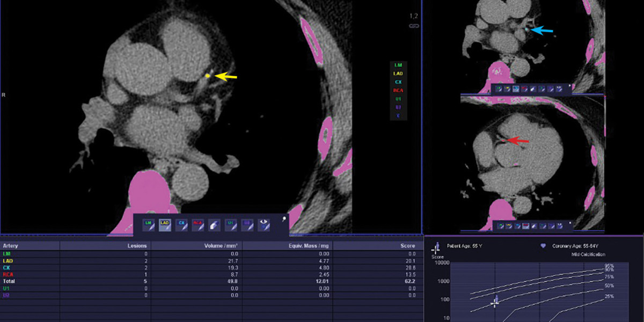644x322 pixels.
Task: Click the patient marker on the percentile chart
Action: (x=495, y=303)
